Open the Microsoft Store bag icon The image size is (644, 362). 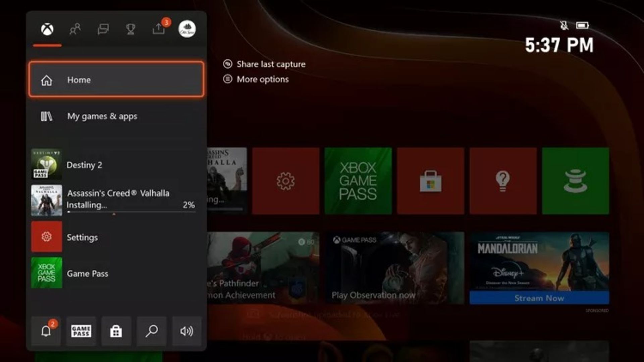click(x=116, y=331)
